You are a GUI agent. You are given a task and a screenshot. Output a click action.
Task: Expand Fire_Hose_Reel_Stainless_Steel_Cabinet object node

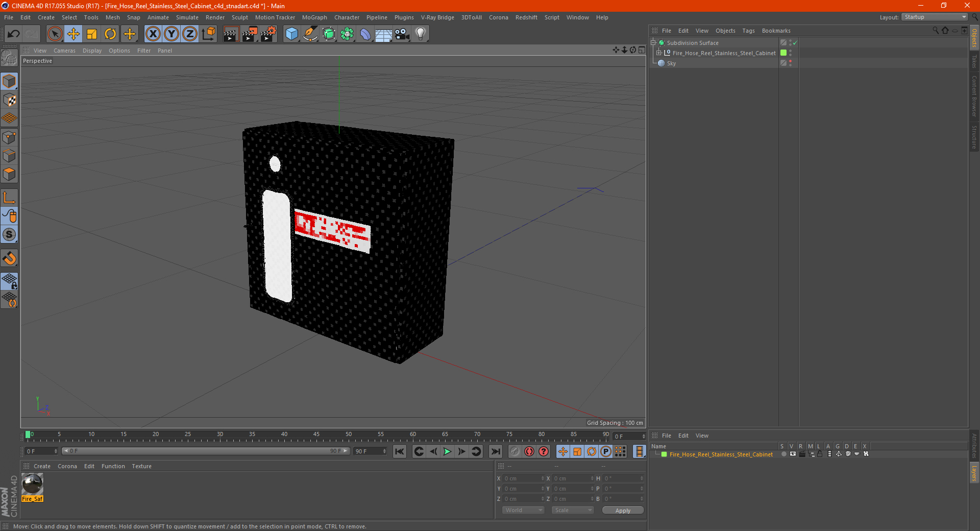(x=658, y=53)
